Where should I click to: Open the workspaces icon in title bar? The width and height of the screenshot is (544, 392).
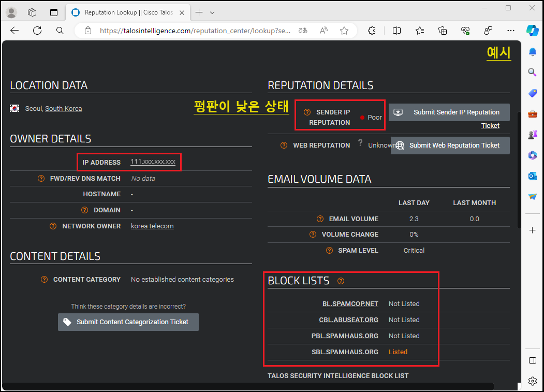click(x=32, y=12)
